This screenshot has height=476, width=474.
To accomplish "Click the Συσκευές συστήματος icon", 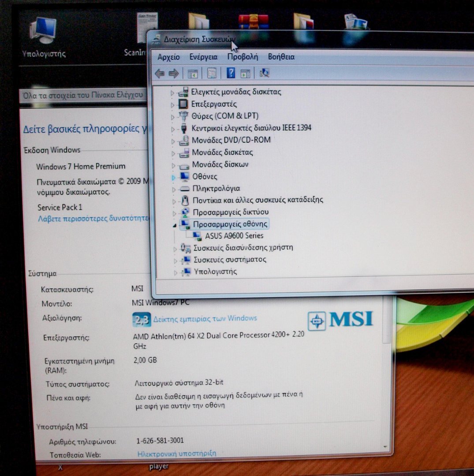I will click(x=186, y=260).
